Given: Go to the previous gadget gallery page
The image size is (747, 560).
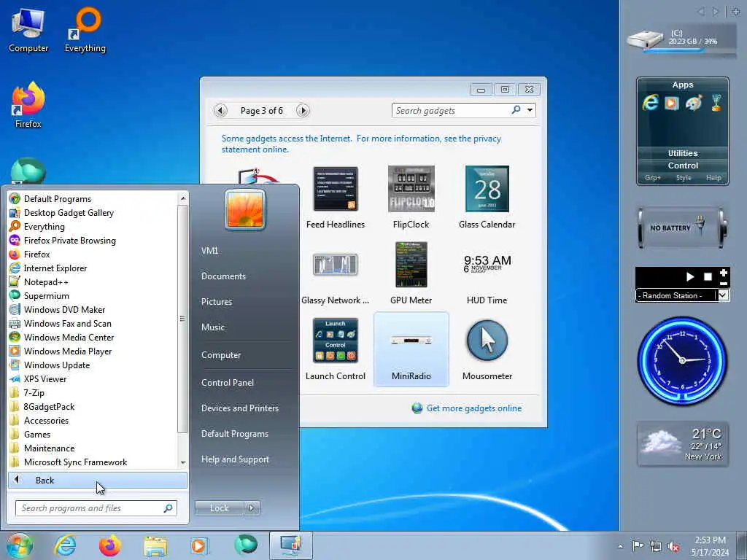Looking at the screenshot, I should [x=220, y=111].
